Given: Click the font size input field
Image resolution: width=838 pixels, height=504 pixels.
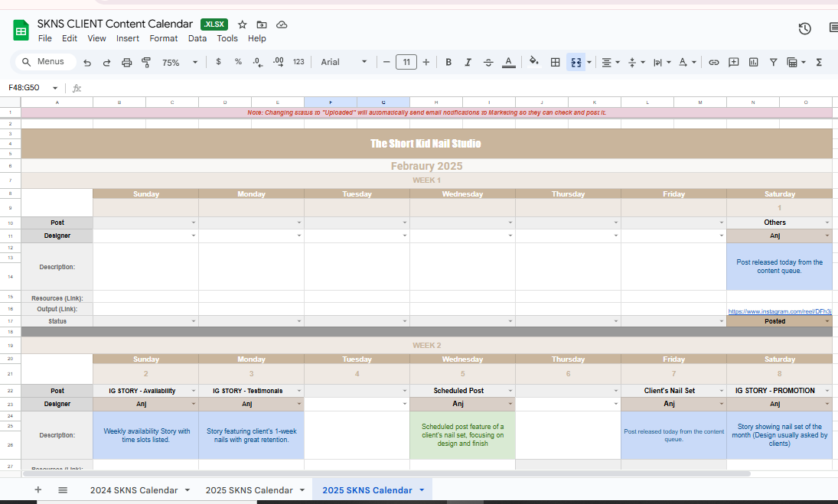Looking at the screenshot, I should tap(406, 62).
